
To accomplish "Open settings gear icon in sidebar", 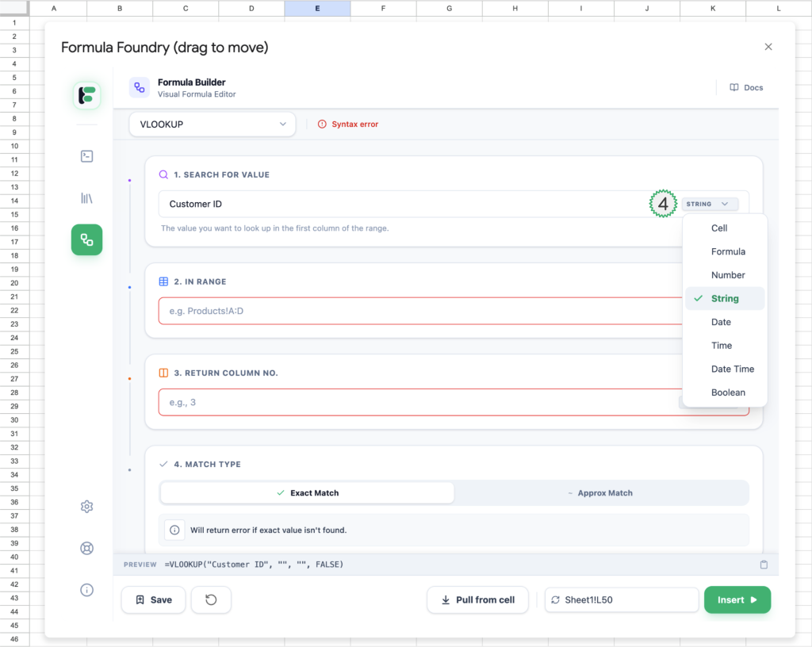I will [x=87, y=507].
